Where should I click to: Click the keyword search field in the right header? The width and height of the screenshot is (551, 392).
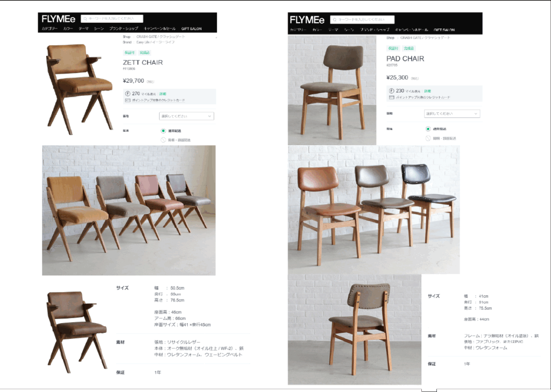click(x=362, y=20)
